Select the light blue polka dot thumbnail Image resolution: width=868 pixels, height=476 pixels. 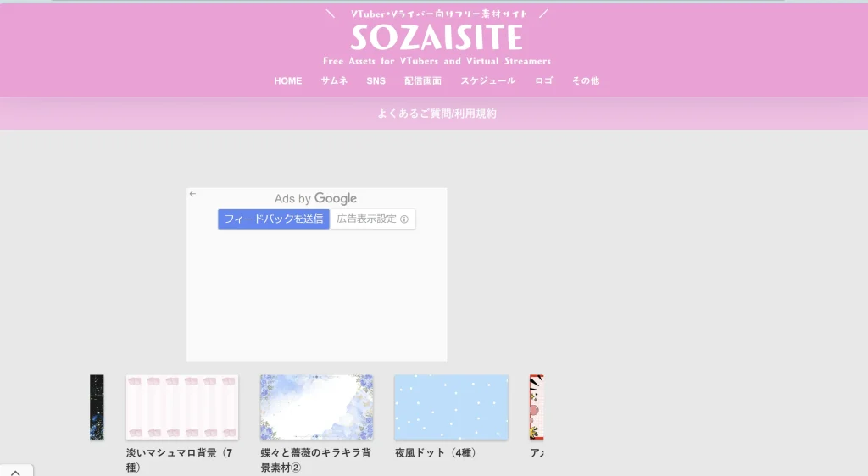point(451,407)
